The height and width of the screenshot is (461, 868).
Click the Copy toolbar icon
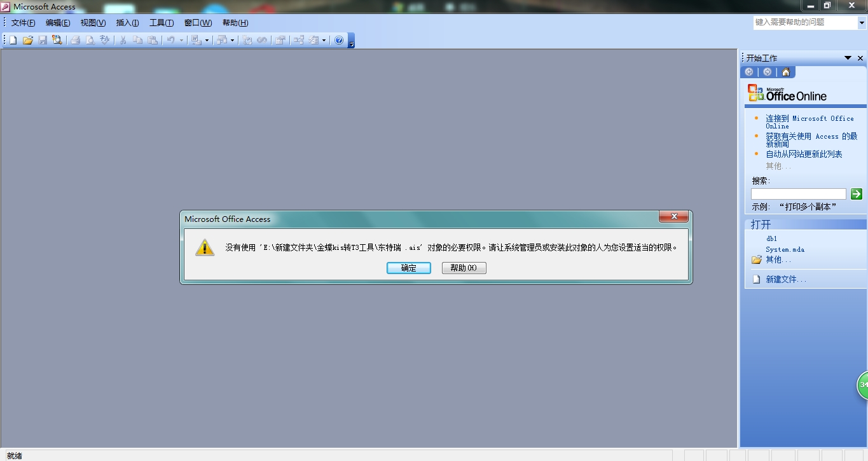coord(137,40)
